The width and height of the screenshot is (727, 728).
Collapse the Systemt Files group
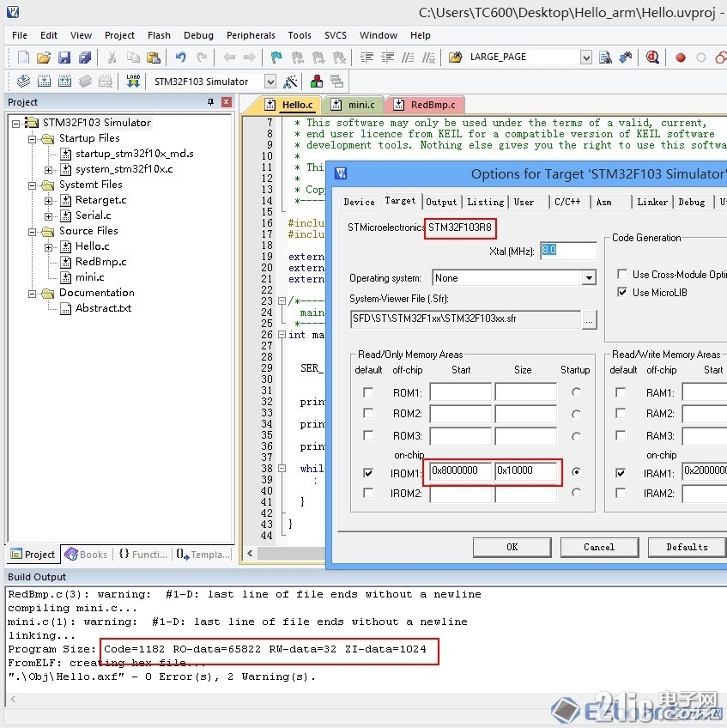point(32,185)
